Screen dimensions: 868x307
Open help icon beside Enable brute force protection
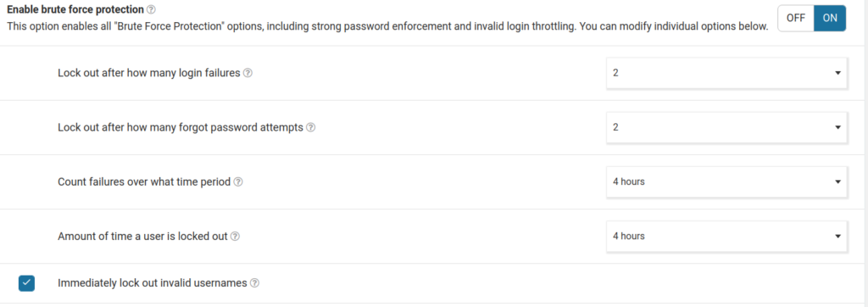pyautogui.click(x=152, y=10)
